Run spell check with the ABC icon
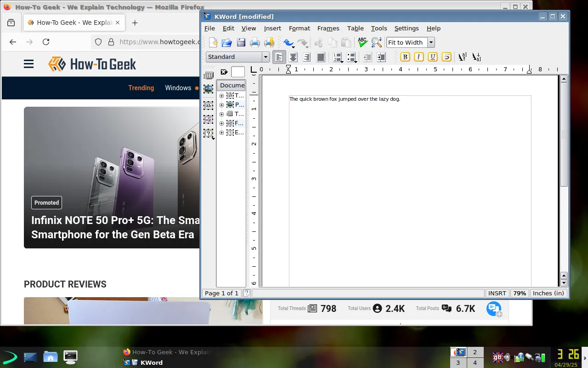Viewport: 588px width, 368px height. point(362,42)
